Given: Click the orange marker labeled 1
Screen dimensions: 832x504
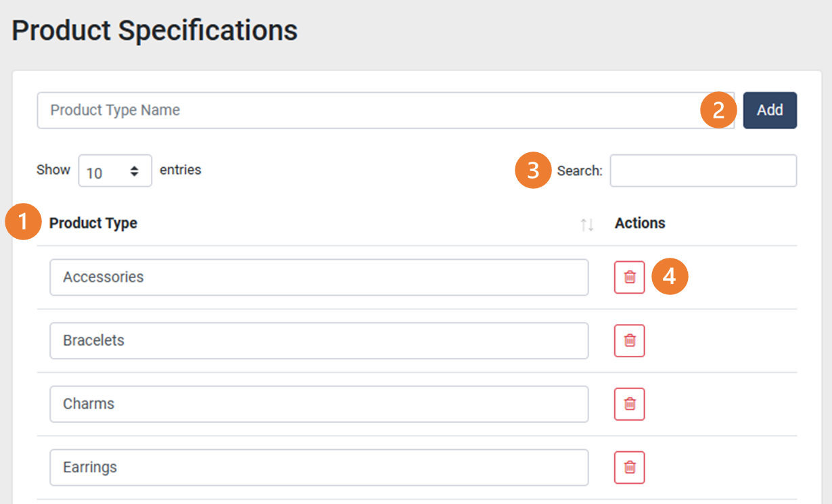Looking at the screenshot, I should pyautogui.click(x=23, y=222).
